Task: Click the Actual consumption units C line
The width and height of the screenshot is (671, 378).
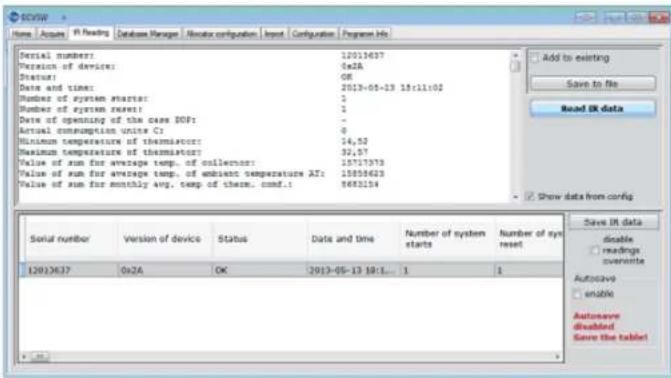Action: point(183,131)
